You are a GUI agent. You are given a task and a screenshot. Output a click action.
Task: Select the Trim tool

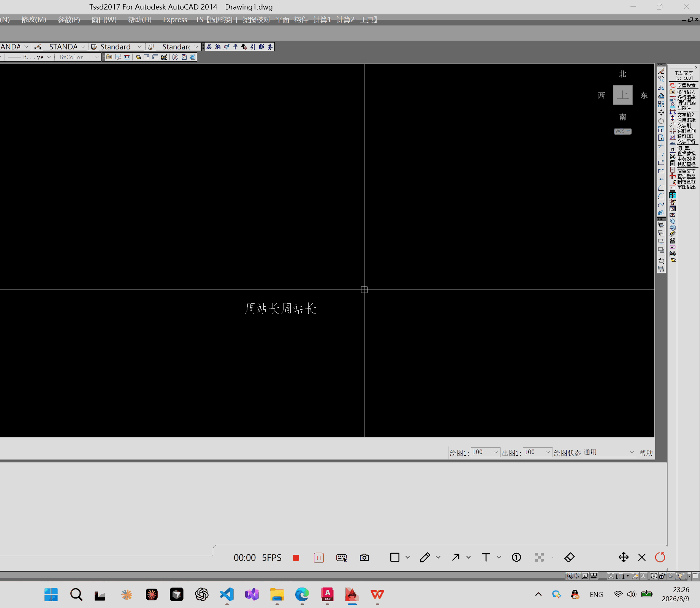[x=661, y=146]
